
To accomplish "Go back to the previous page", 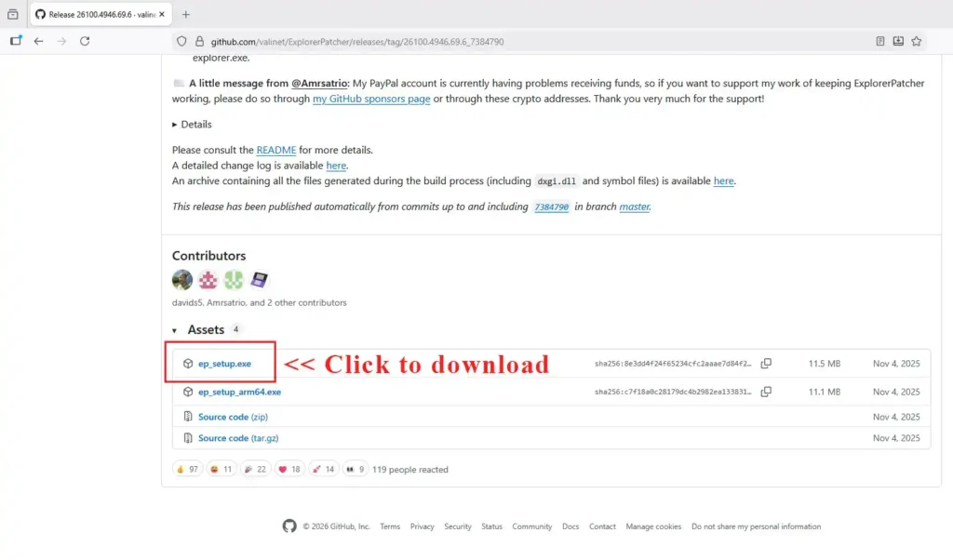I will 38,41.
